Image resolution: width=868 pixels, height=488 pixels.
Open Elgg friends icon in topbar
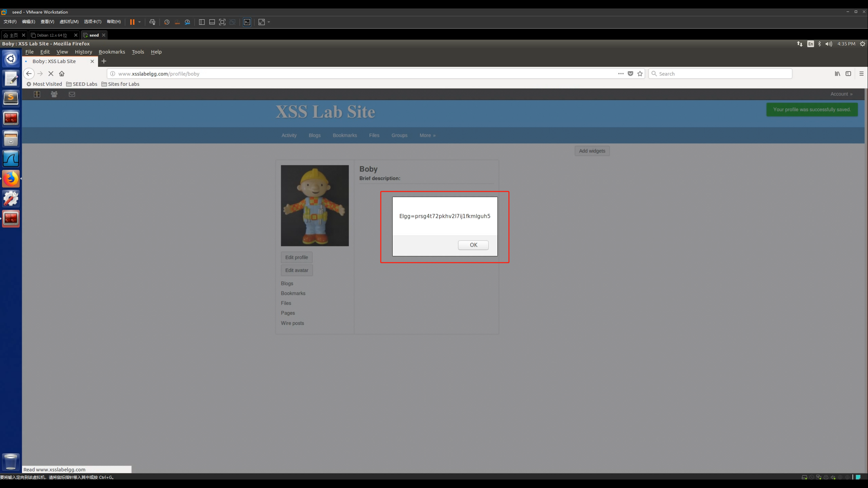point(54,94)
